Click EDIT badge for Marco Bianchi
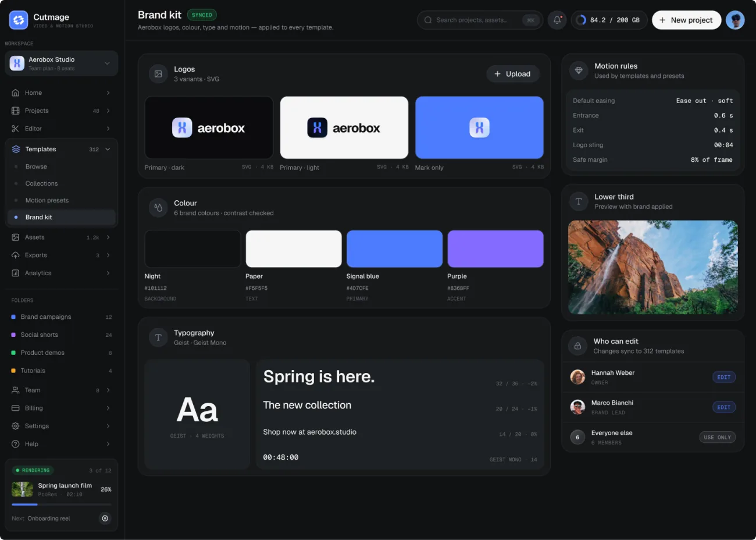Viewport: 756px width, 540px height. coord(724,407)
